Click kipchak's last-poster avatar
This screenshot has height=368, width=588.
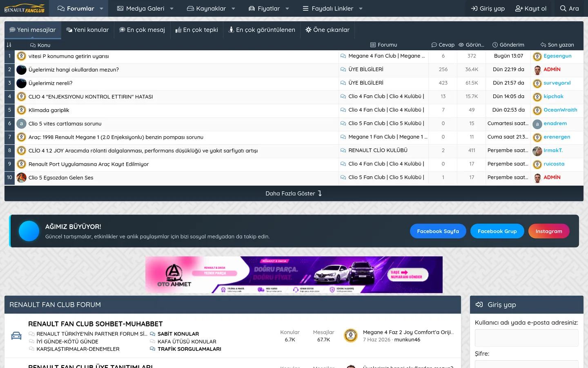point(537,97)
